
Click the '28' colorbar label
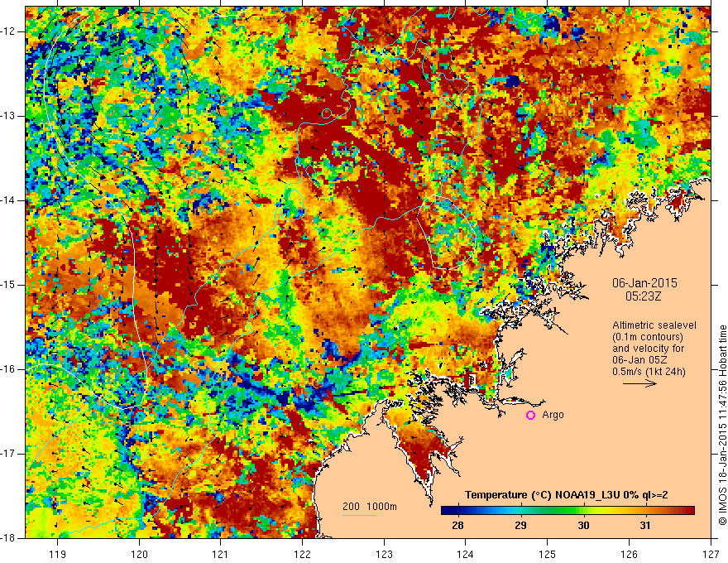point(457,526)
